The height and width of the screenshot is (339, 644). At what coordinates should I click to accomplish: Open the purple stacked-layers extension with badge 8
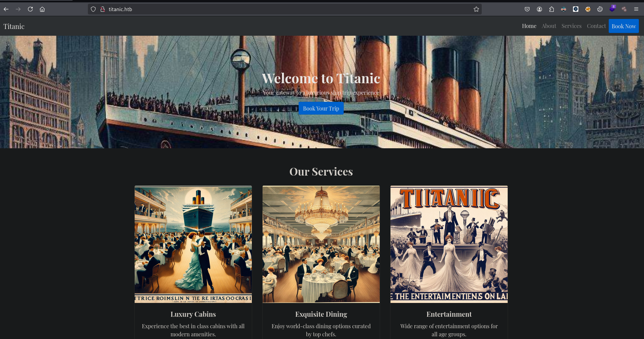tap(612, 9)
